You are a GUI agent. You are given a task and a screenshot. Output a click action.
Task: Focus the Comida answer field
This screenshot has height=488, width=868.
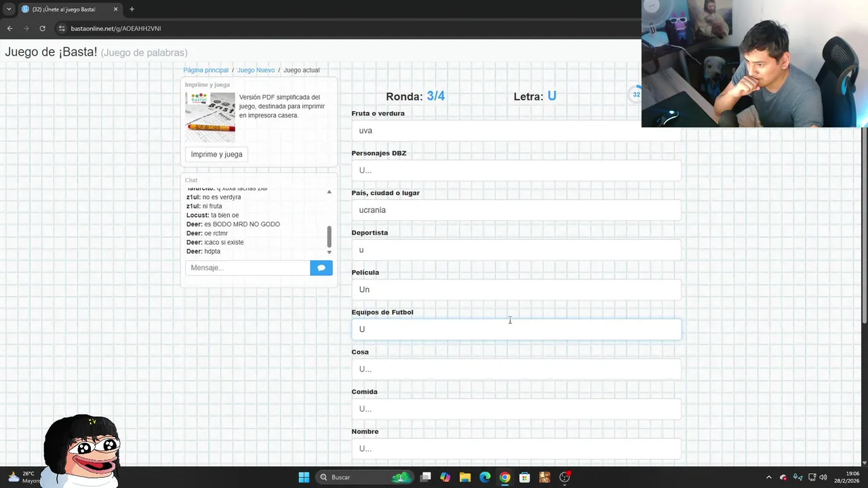[x=516, y=409]
